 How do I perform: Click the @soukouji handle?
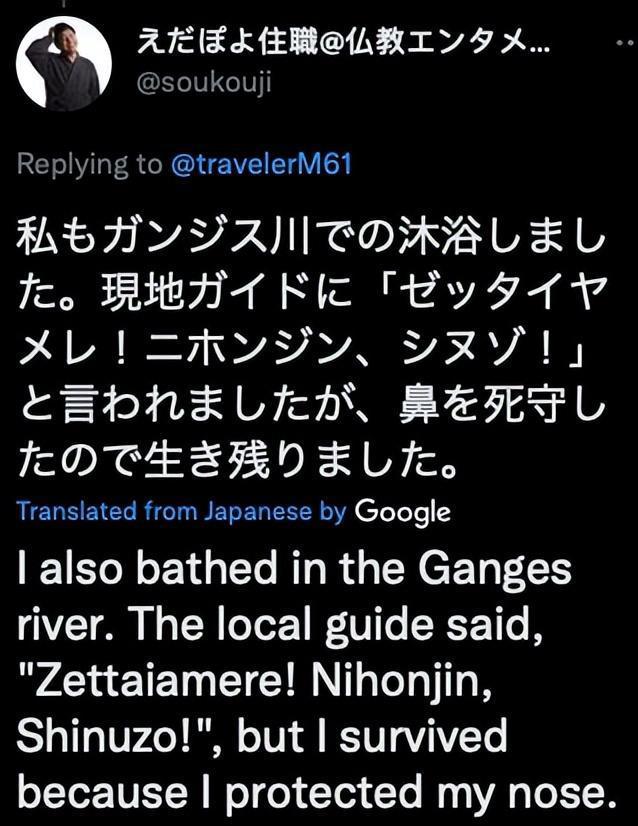tap(205, 82)
